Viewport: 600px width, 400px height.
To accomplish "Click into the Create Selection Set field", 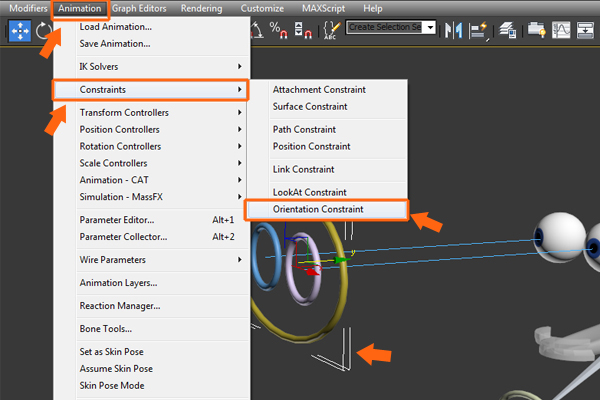I will click(x=385, y=27).
